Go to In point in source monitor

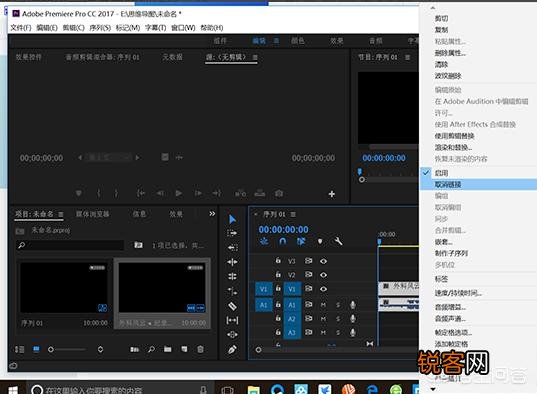pyautogui.click(x=141, y=194)
